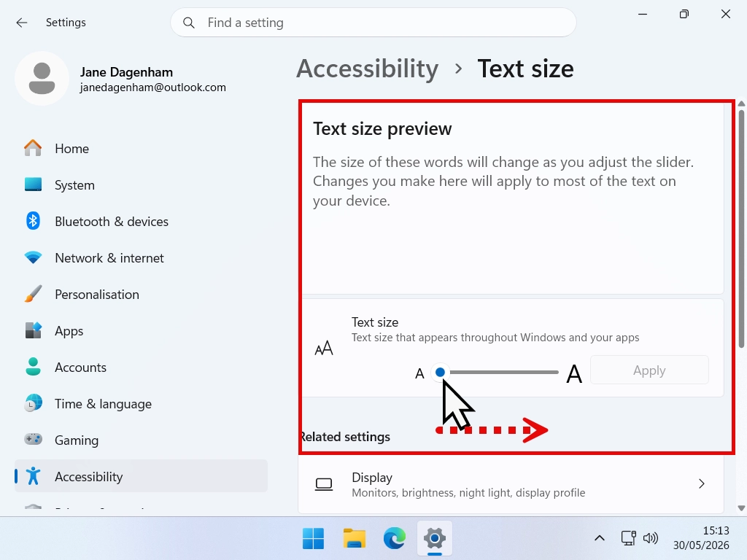Open Time & language settings
The height and width of the screenshot is (560, 747).
click(141, 404)
